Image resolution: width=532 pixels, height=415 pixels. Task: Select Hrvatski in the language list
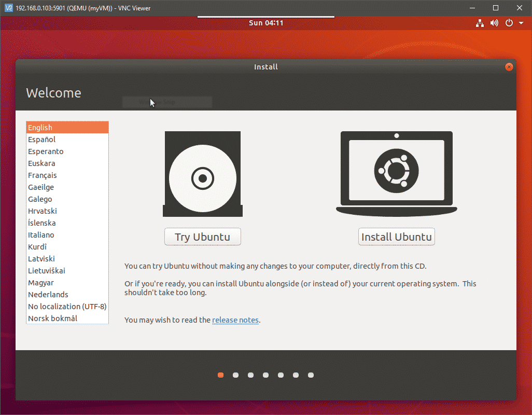click(x=67, y=211)
